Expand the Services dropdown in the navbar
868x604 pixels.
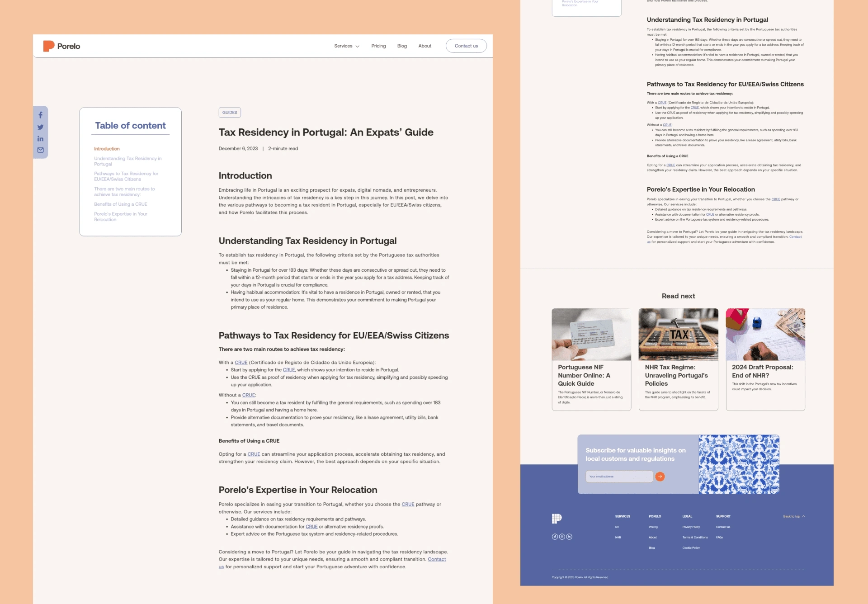(x=347, y=46)
